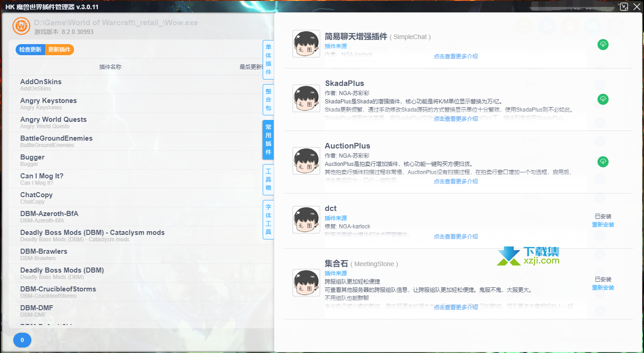
Task: Switch to the 整合包 tab
Action: click(x=268, y=100)
